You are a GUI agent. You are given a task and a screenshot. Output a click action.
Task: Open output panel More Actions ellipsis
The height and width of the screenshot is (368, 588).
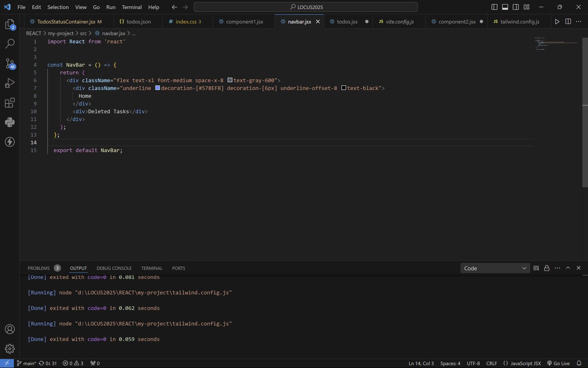[557, 268]
